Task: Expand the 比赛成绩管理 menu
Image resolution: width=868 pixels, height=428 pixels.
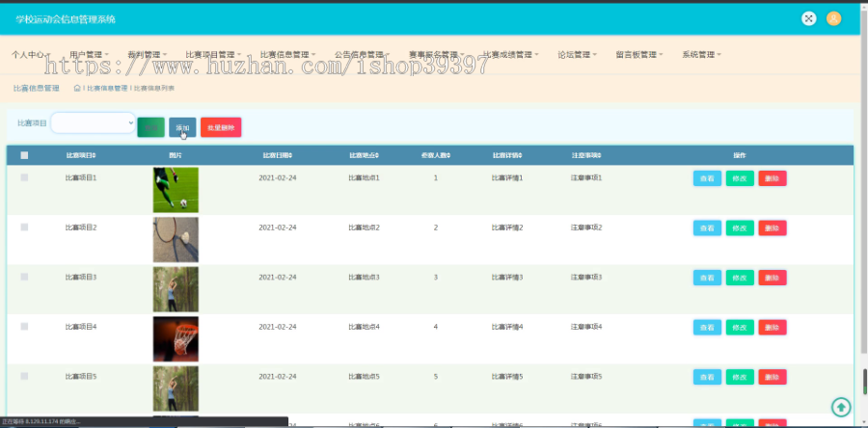Action: point(511,55)
